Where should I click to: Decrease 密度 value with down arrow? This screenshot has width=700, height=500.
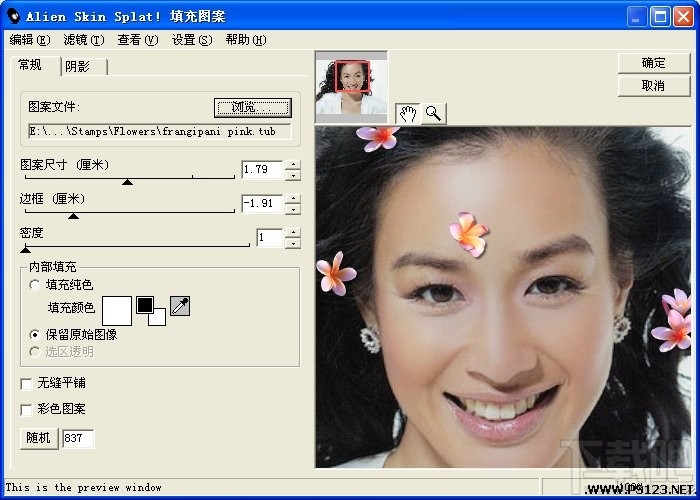click(293, 243)
